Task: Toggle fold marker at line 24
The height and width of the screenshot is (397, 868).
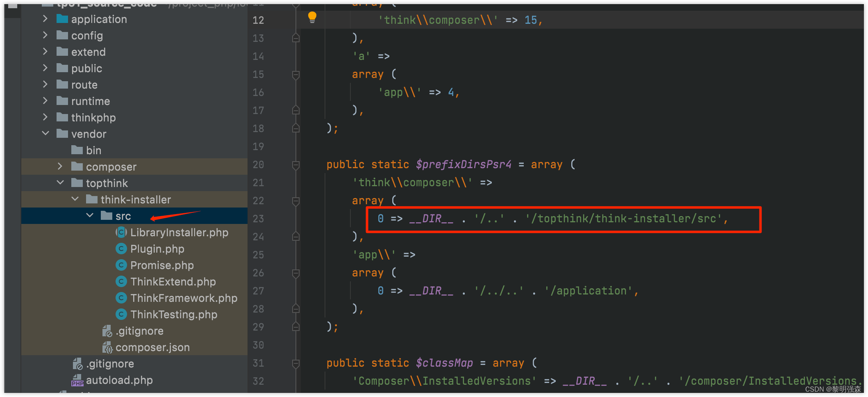Action: (295, 237)
